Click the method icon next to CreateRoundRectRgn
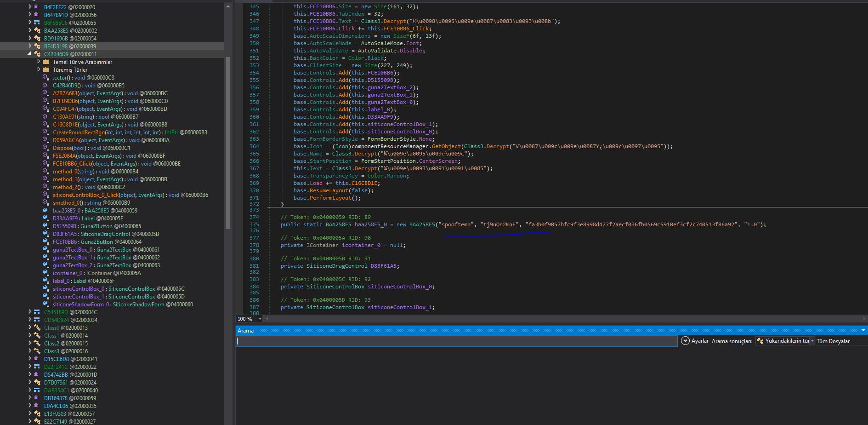This screenshot has height=425, width=868. pos(45,132)
